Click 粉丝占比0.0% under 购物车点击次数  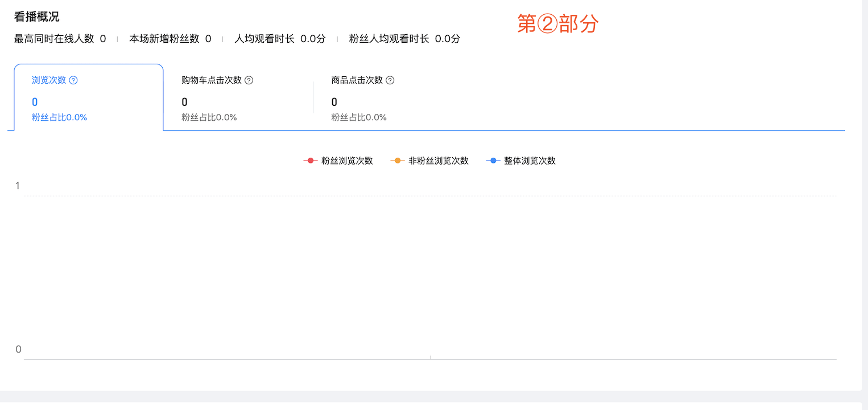209,117
